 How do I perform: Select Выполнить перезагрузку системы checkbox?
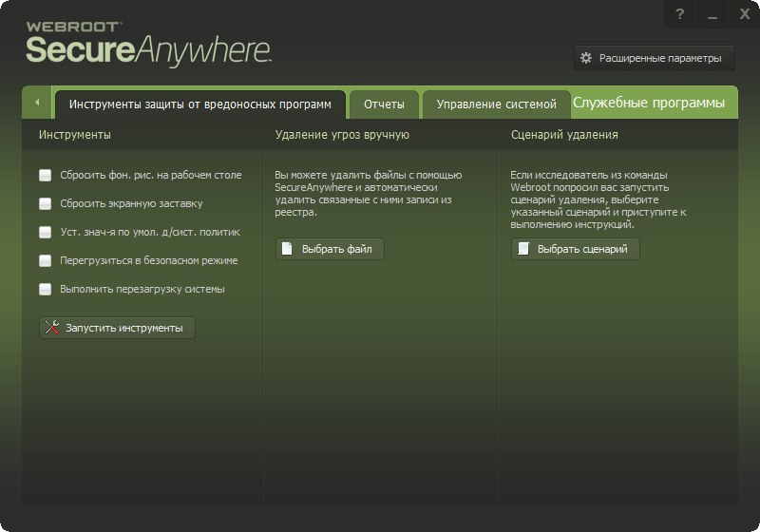pos(45,290)
